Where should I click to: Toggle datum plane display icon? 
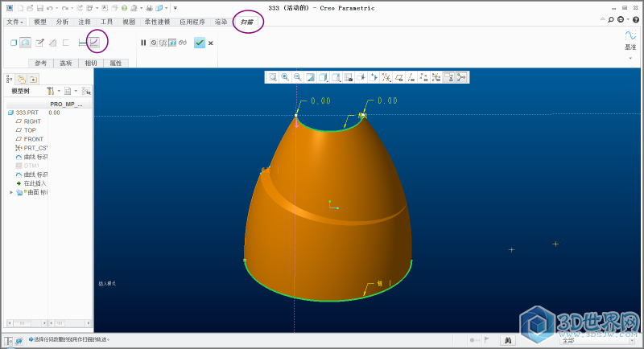click(x=398, y=77)
